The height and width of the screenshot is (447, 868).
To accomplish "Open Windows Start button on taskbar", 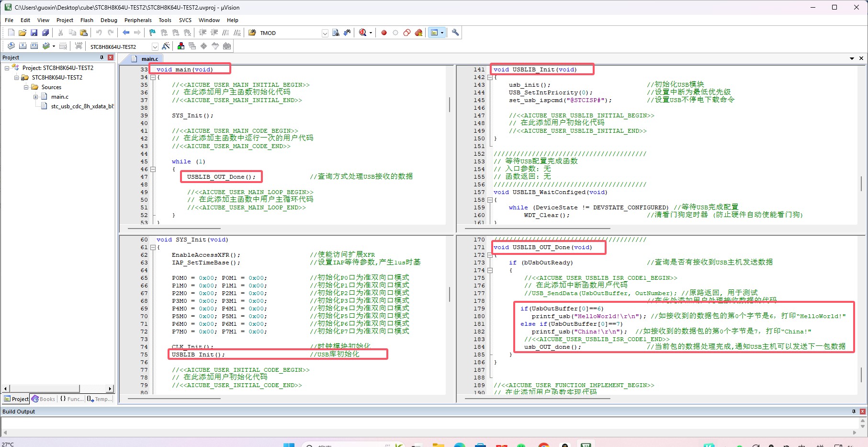I will pyautogui.click(x=289, y=445).
